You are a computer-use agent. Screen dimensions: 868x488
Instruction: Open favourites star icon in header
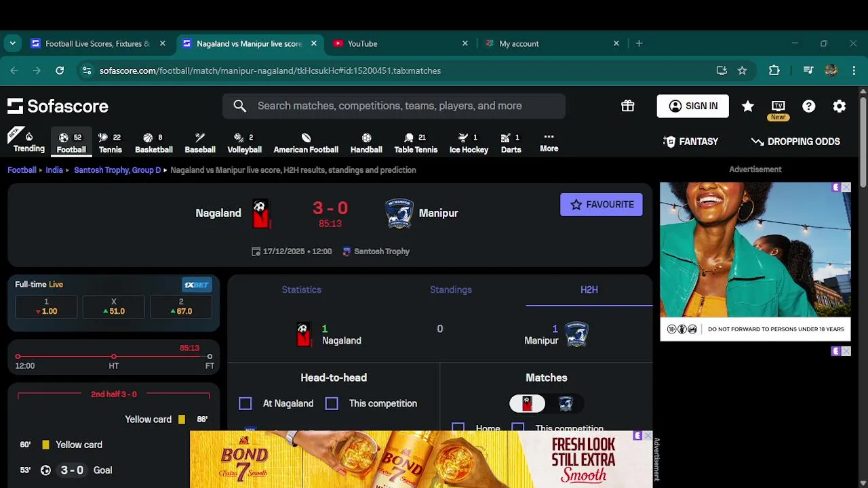(748, 106)
